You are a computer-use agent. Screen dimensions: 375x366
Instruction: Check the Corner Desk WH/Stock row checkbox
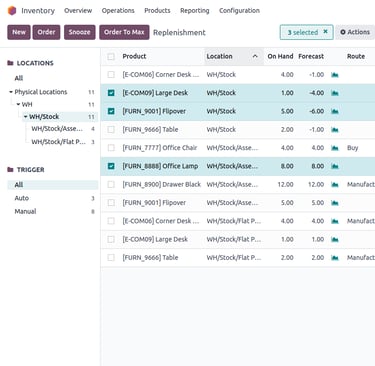point(111,75)
